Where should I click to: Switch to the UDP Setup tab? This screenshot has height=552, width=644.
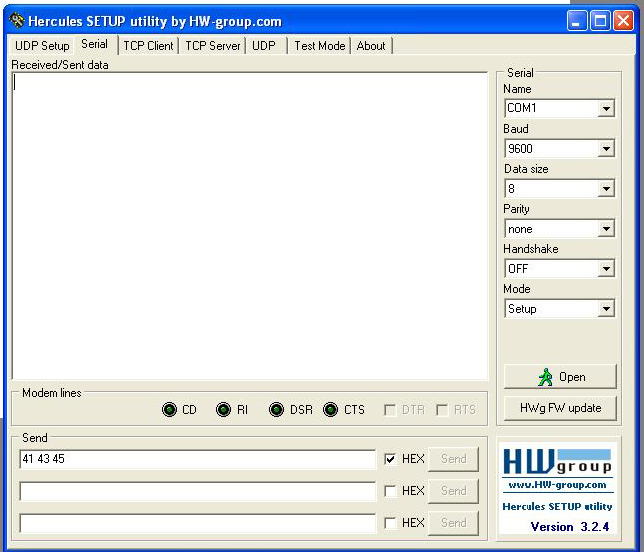42,46
